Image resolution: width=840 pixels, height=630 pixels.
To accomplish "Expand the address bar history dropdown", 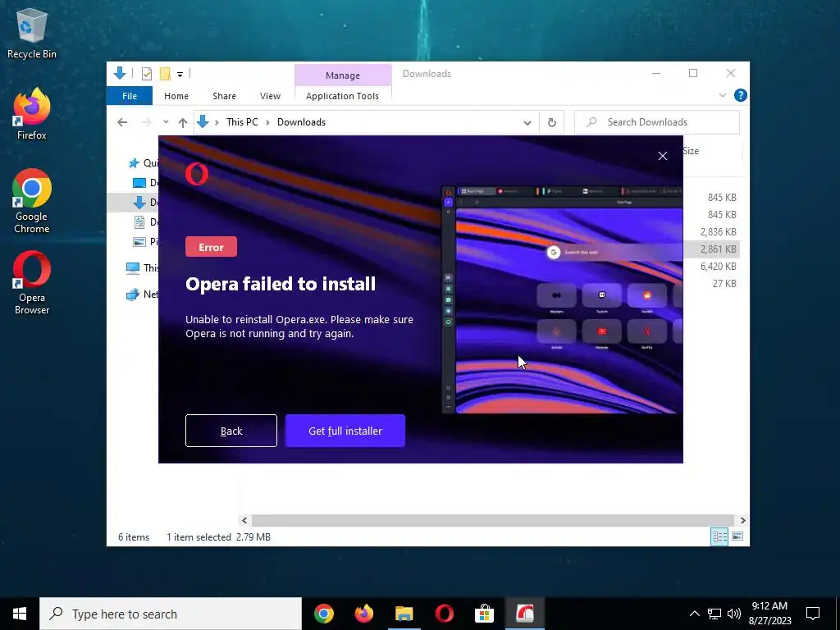I will [527, 123].
